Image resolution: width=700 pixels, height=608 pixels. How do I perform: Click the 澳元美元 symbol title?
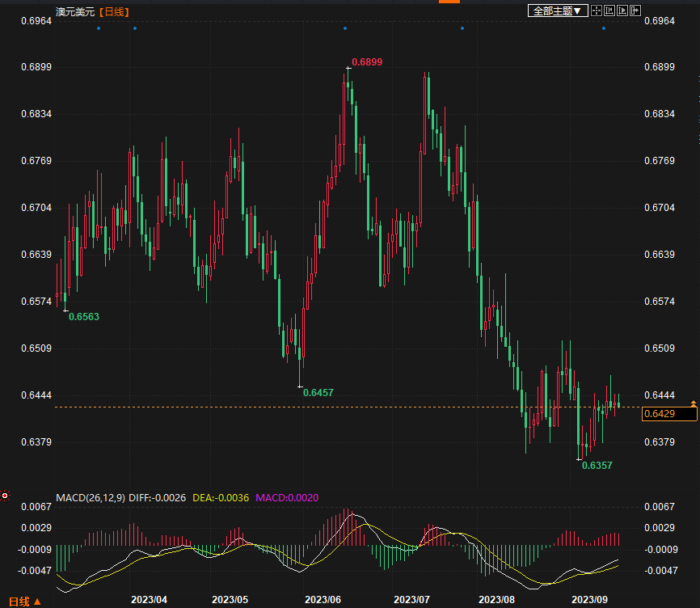[74, 11]
